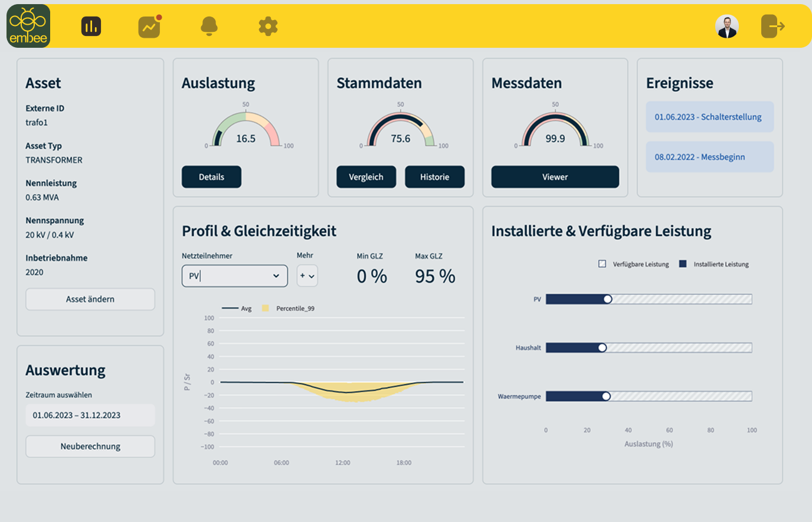Viewport: 812px width, 522px height.
Task: Toggle Percentile_99 legend series
Action: [x=266, y=308]
